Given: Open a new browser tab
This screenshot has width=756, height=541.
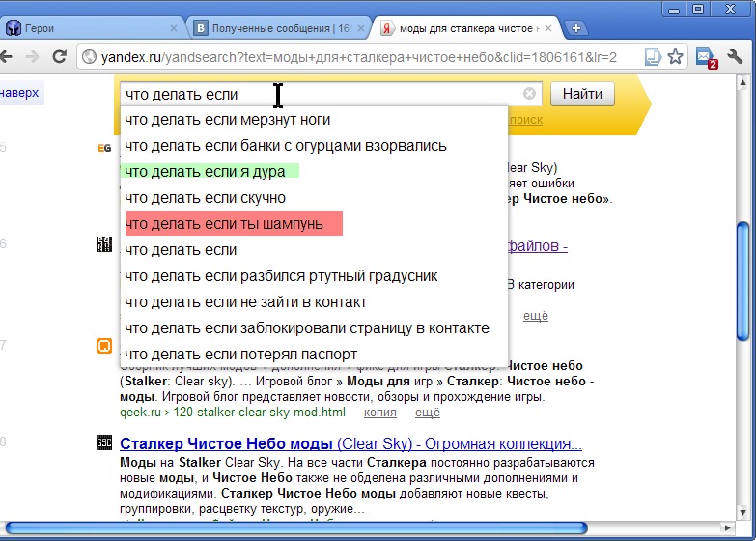Looking at the screenshot, I should point(575,28).
